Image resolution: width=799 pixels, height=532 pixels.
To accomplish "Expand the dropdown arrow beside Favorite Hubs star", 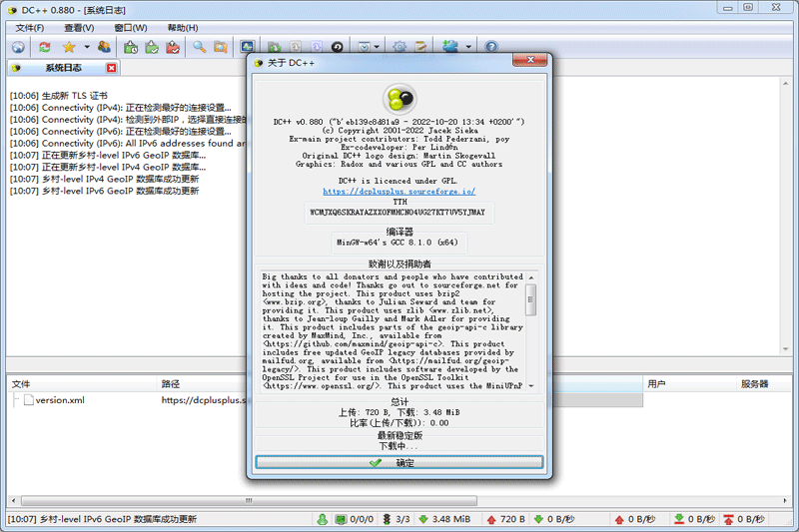I will [86, 47].
